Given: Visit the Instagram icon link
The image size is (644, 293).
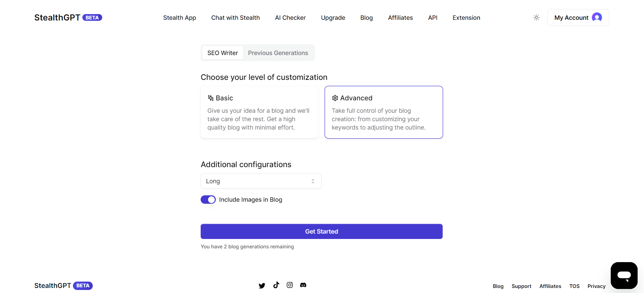Looking at the screenshot, I should (290, 285).
